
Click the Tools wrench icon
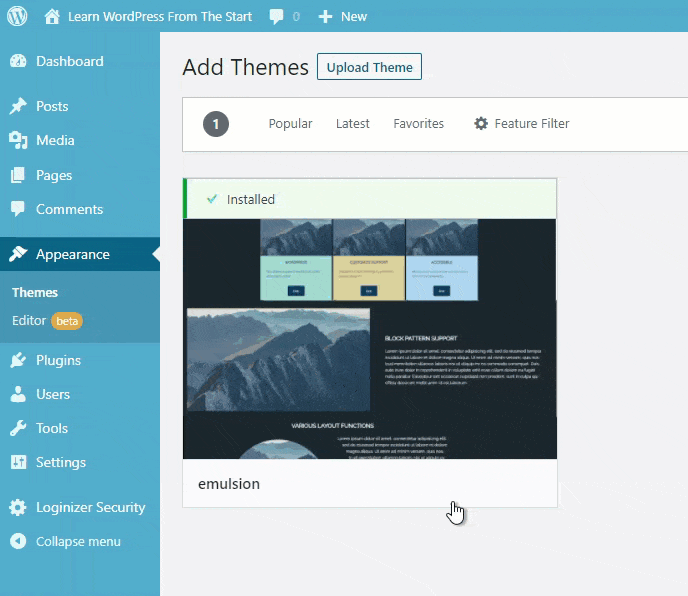click(18, 428)
